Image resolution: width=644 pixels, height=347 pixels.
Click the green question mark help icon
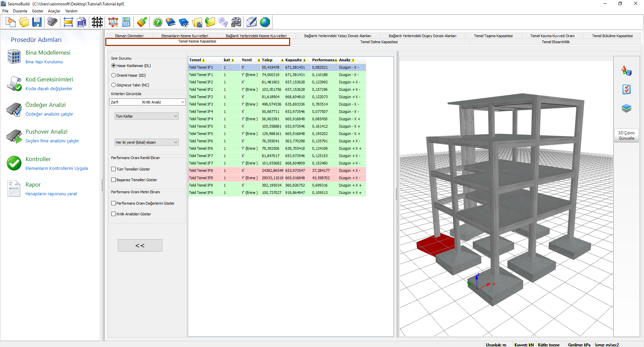pyautogui.click(x=157, y=22)
